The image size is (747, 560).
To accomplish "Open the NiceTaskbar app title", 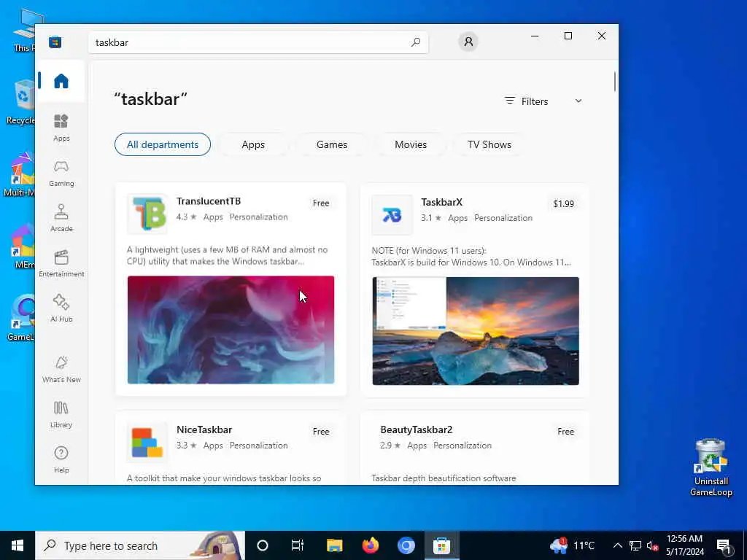I will tap(204, 429).
